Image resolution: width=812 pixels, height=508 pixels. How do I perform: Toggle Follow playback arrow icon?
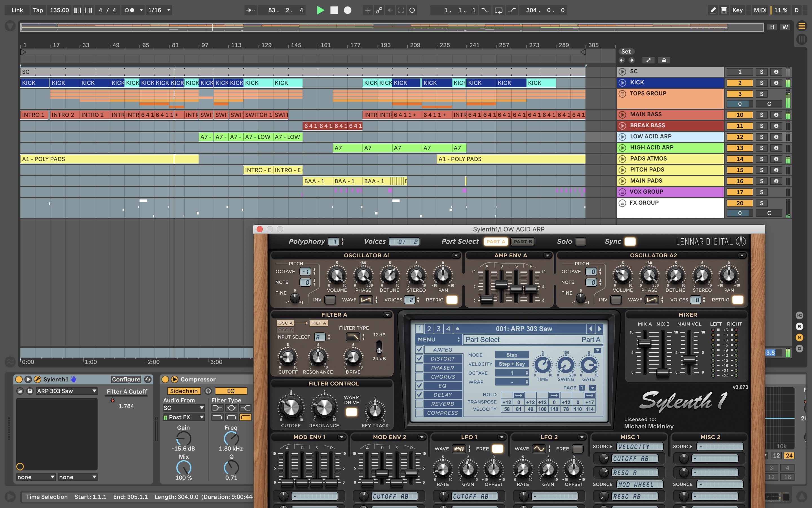tap(251, 10)
